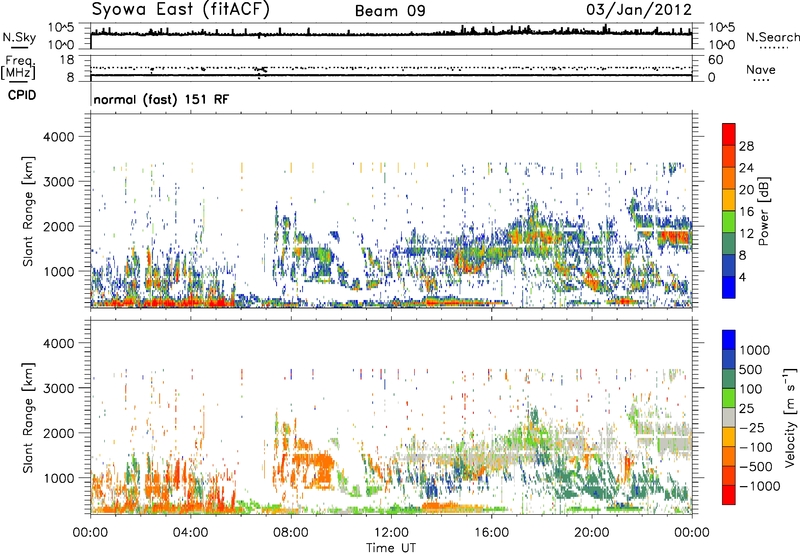Click the blue top of velocity colorbar

pos(729,340)
